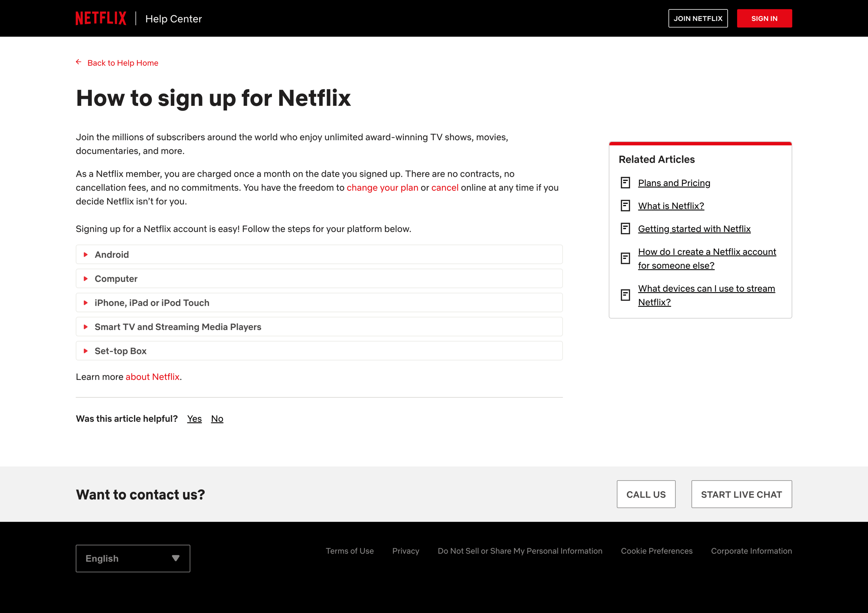
Task: Open the Corporate Information footer link
Action: [x=751, y=551]
